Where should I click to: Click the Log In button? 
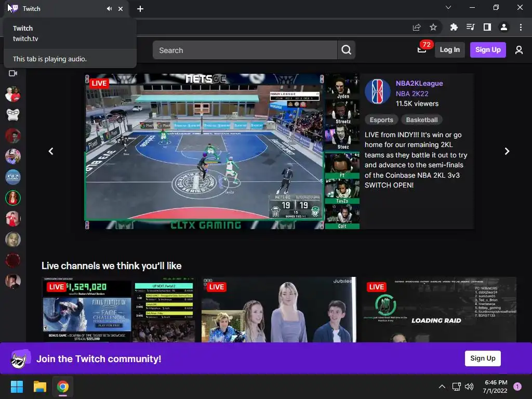(x=449, y=50)
